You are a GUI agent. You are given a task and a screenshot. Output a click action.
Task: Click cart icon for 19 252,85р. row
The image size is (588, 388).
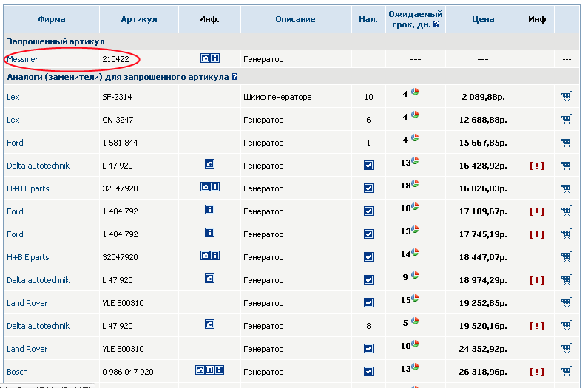(x=567, y=302)
